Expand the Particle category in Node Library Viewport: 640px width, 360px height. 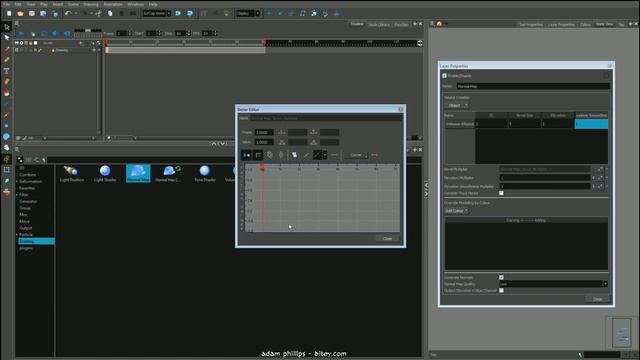pos(17,235)
